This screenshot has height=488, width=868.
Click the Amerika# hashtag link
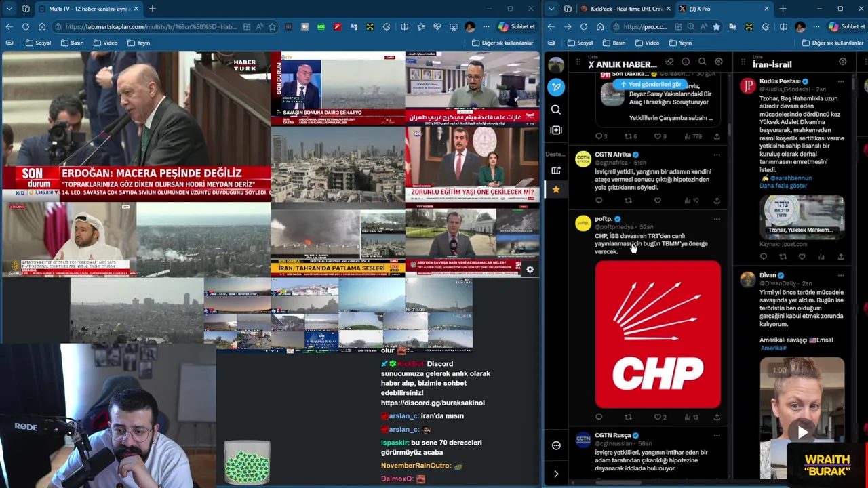(x=773, y=348)
